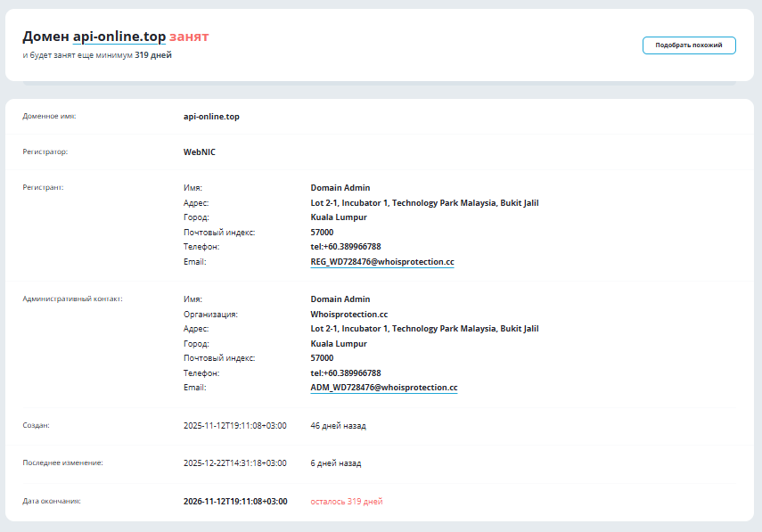Click the Подобрать похожий button
The height and width of the screenshot is (532, 762).
[687, 45]
